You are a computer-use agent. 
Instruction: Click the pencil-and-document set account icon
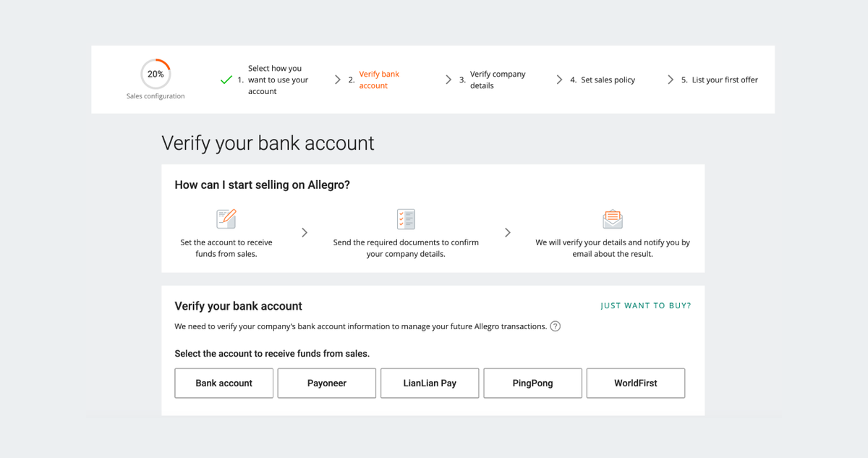[x=226, y=218]
